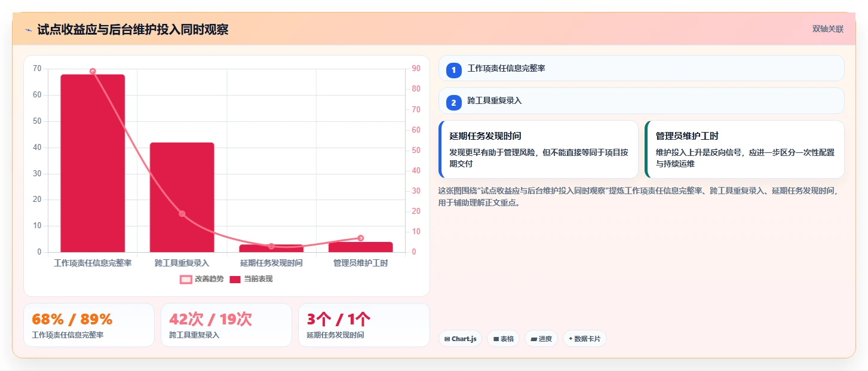Select the 延期任务发现时间 bar in the chart

[271, 248]
